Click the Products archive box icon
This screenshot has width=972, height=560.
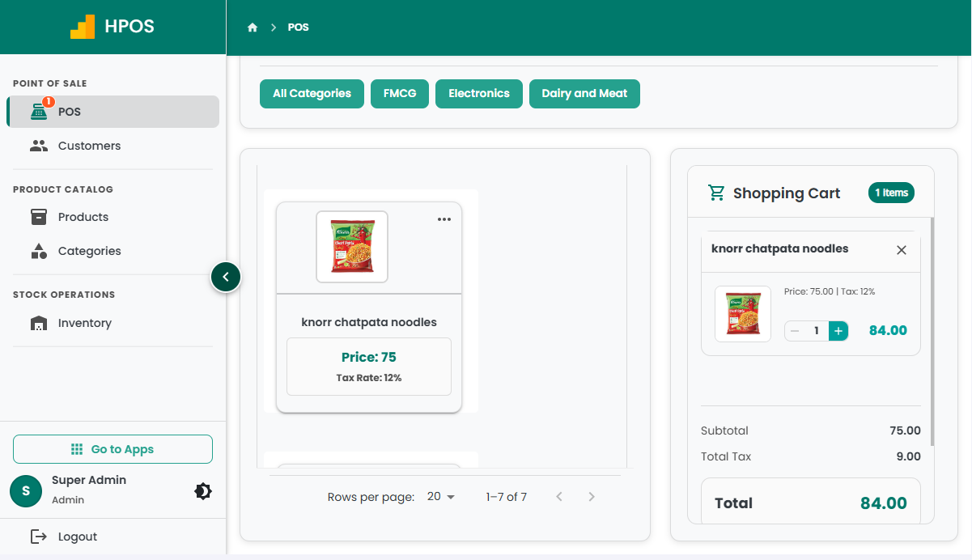click(x=39, y=217)
